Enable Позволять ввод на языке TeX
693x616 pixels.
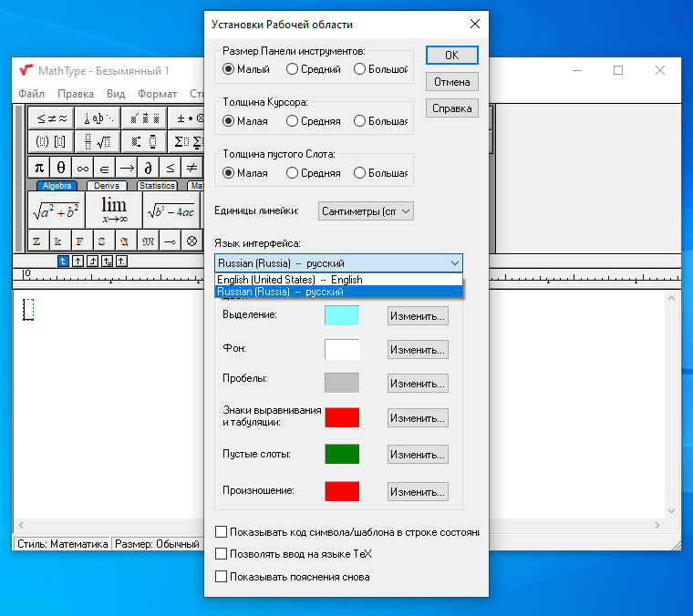tap(294, 554)
